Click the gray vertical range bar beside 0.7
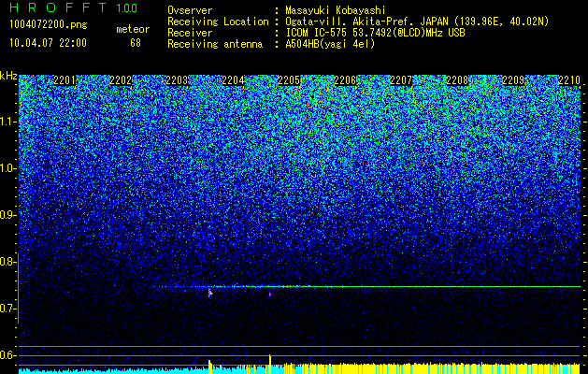588x374 pixels. tap(18, 288)
